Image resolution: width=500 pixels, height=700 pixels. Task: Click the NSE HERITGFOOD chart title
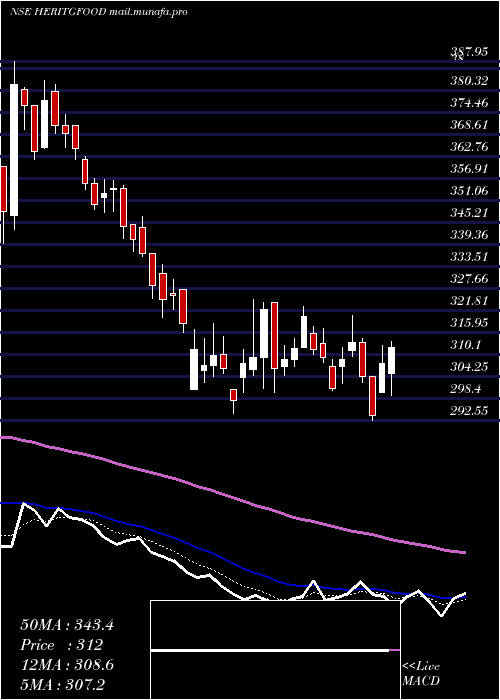tap(98, 12)
